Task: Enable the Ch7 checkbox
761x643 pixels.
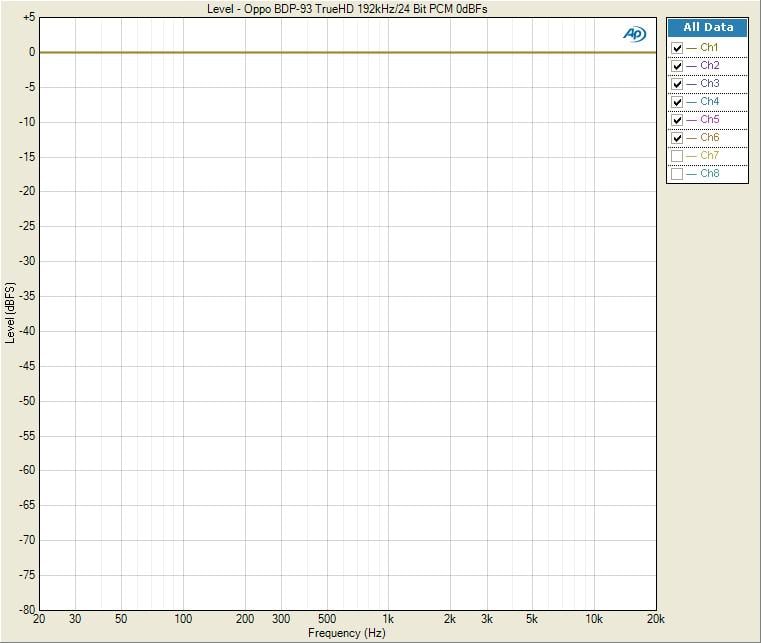Action: point(677,156)
